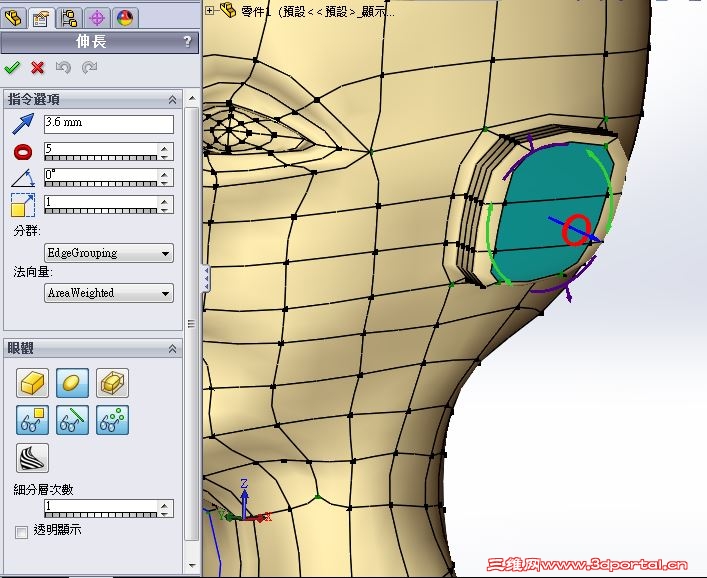Edit the segments count field showing 5
The image size is (707, 578).
101,148
